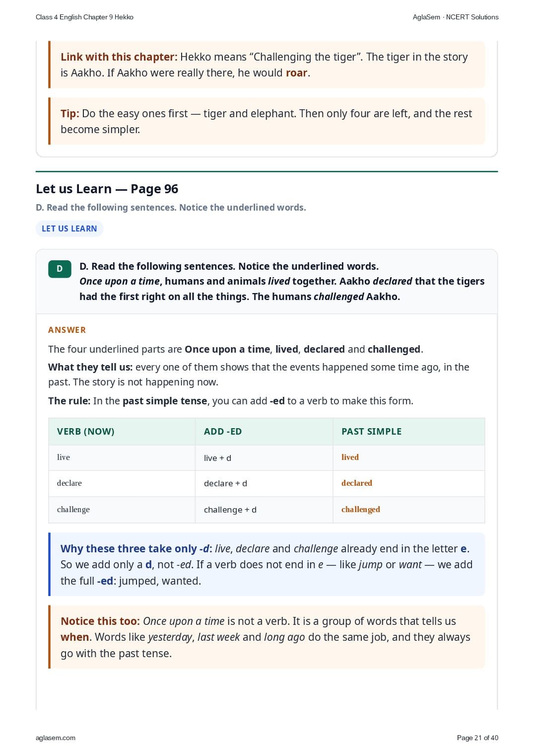The height and width of the screenshot is (756, 534).
Task: Select the ADD -ED column header
Action: pos(264,431)
